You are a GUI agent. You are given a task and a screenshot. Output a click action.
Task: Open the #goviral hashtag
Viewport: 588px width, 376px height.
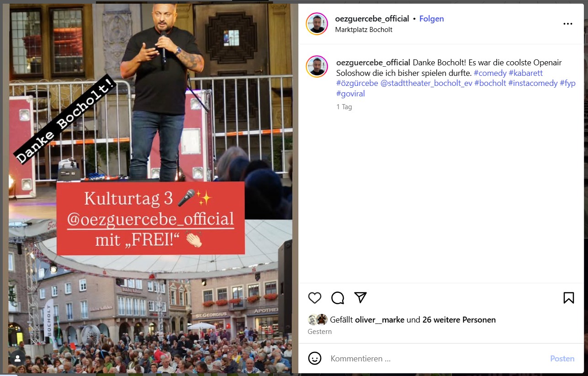(350, 94)
